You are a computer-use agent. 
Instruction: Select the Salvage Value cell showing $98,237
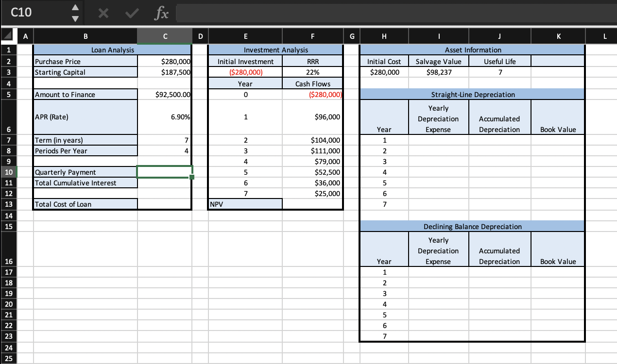coord(439,72)
